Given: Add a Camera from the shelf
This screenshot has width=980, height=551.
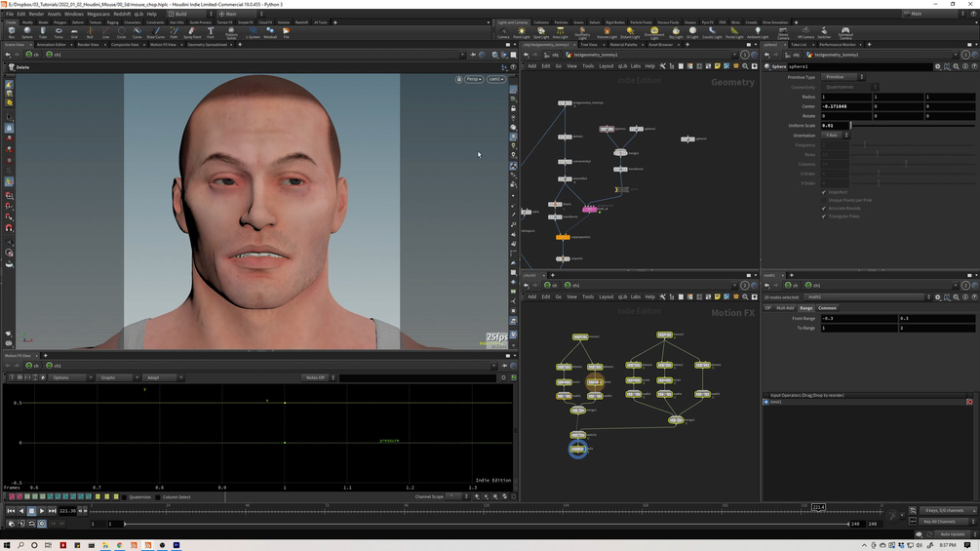Looking at the screenshot, I should click(x=503, y=32).
